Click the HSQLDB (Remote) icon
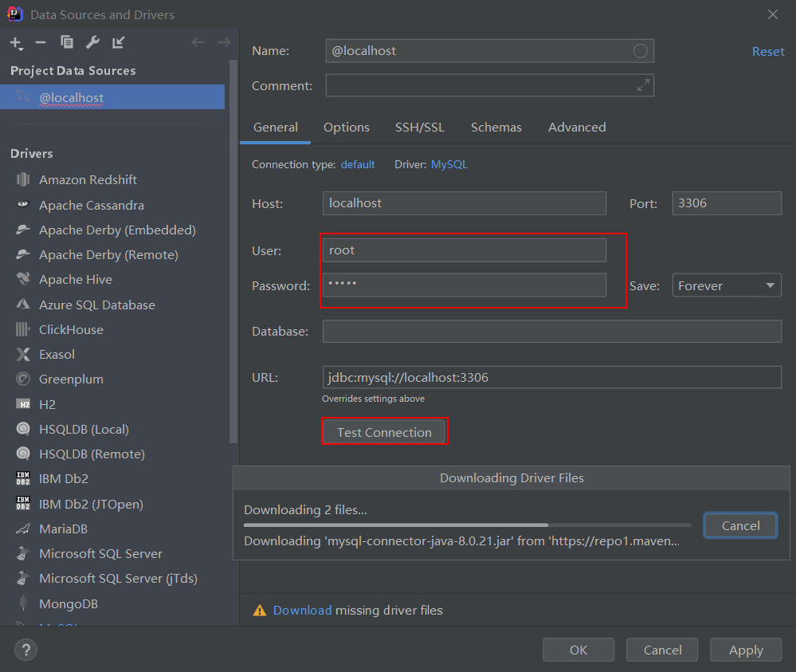Image resolution: width=796 pixels, height=672 pixels. pyautogui.click(x=23, y=453)
